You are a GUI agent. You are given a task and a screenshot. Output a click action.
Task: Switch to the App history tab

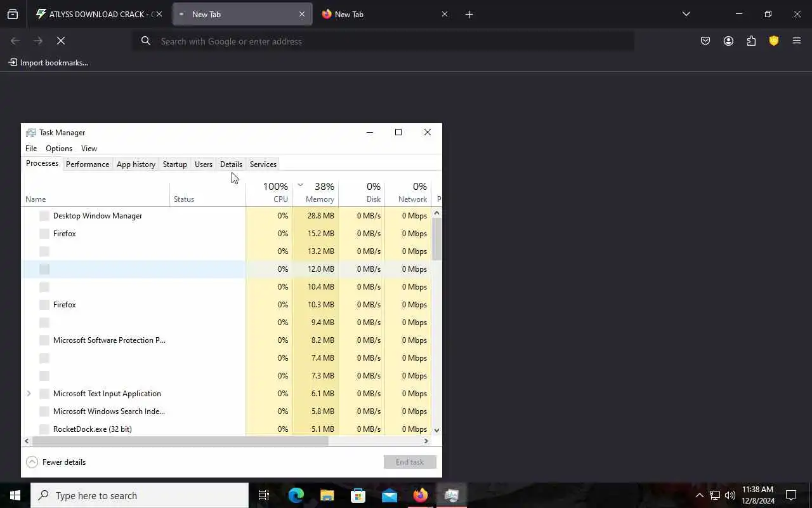[136, 164]
